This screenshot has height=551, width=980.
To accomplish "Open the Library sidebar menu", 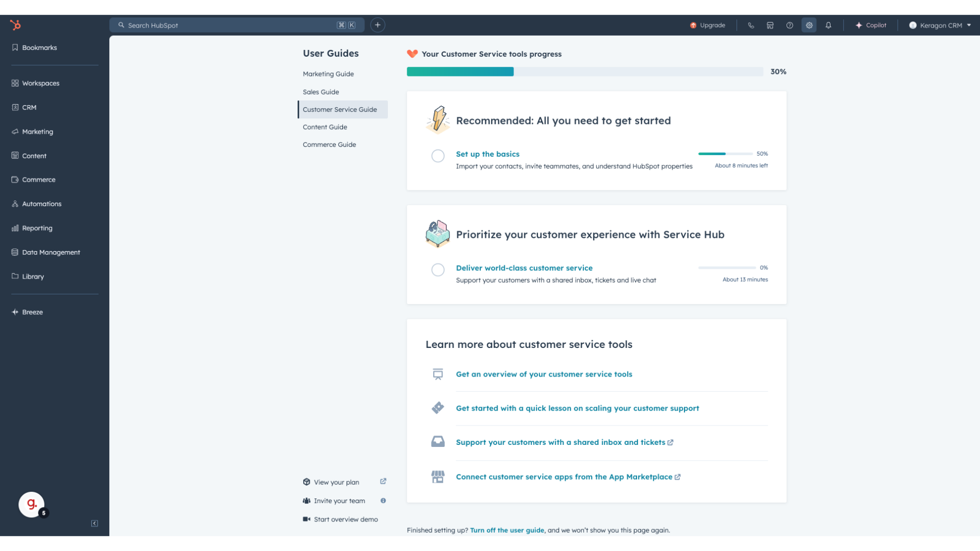I will [28, 277].
